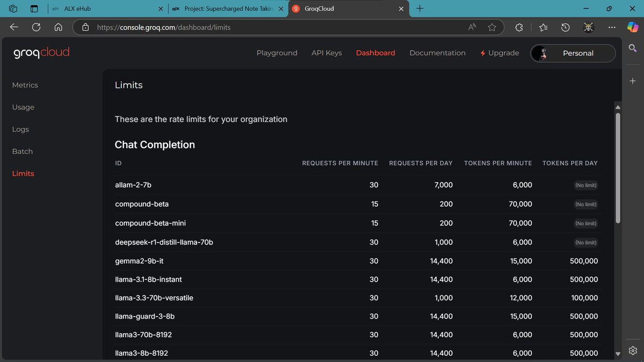Click the Chat Completion heading
Image resolution: width=644 pixels, height=362 pixels.
pos(155,145)
